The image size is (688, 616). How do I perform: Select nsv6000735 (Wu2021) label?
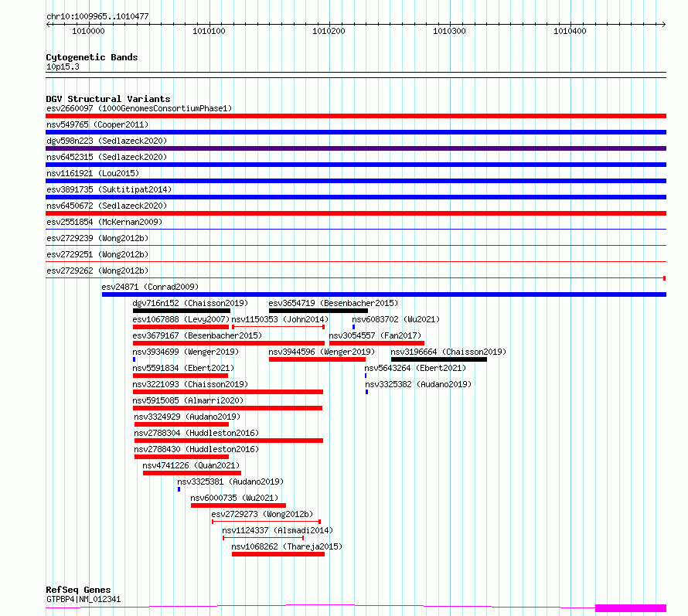click(234, 498)
